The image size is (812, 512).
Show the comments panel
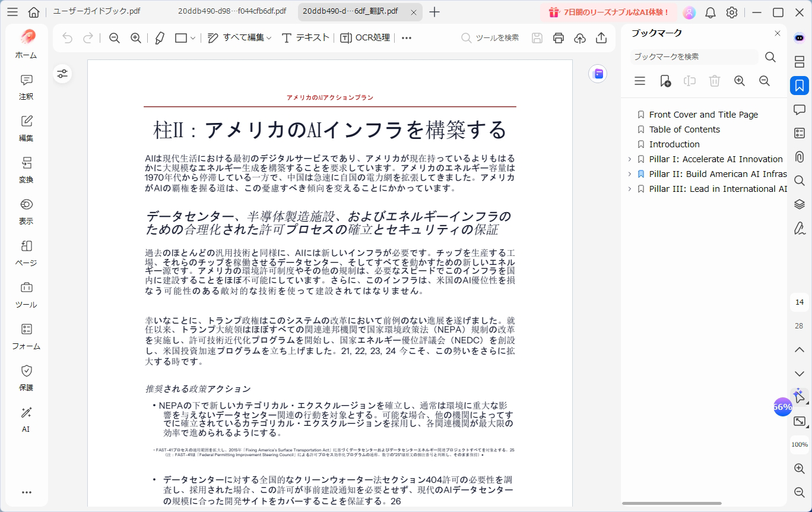pos(800,109)
